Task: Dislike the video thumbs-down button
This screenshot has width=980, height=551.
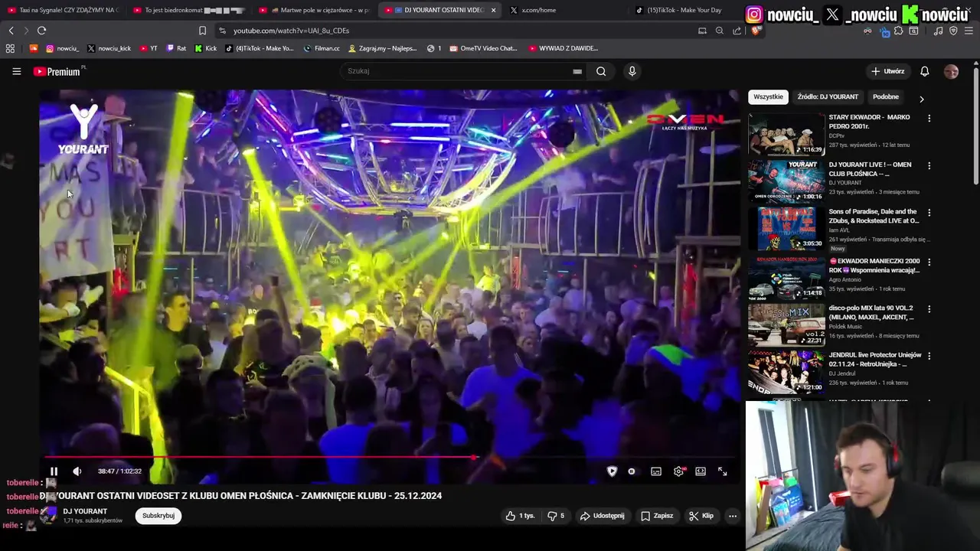Action: (x=556, y=516)
